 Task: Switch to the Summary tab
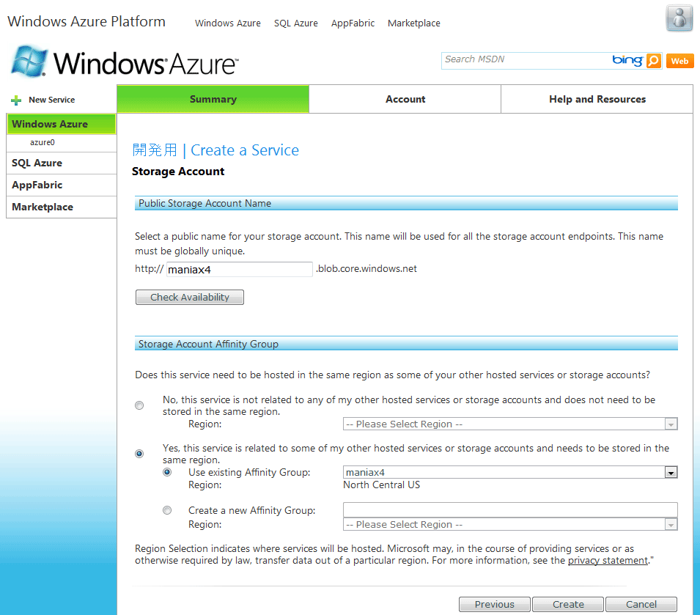[213, 99]
